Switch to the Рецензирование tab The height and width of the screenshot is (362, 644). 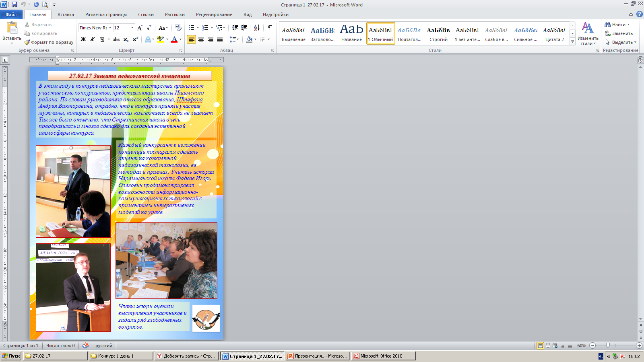[214, 14]
